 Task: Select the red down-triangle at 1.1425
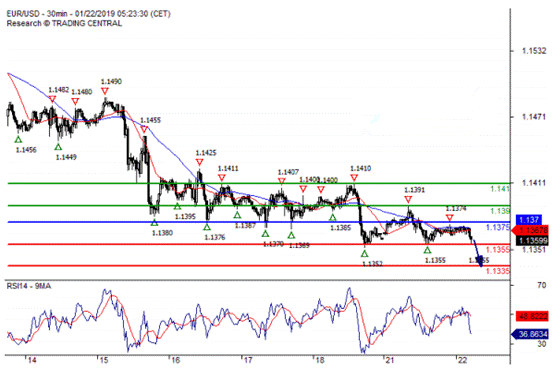[x=199, y=162]
